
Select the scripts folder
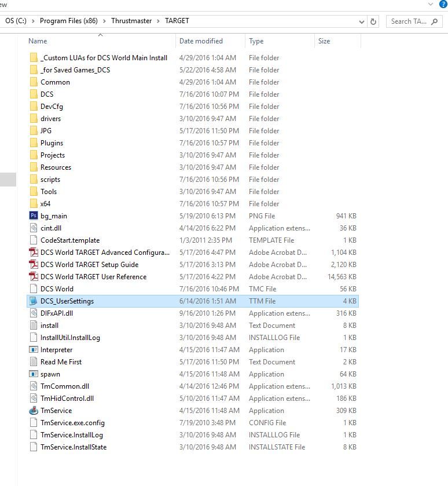tap(50, 180)
